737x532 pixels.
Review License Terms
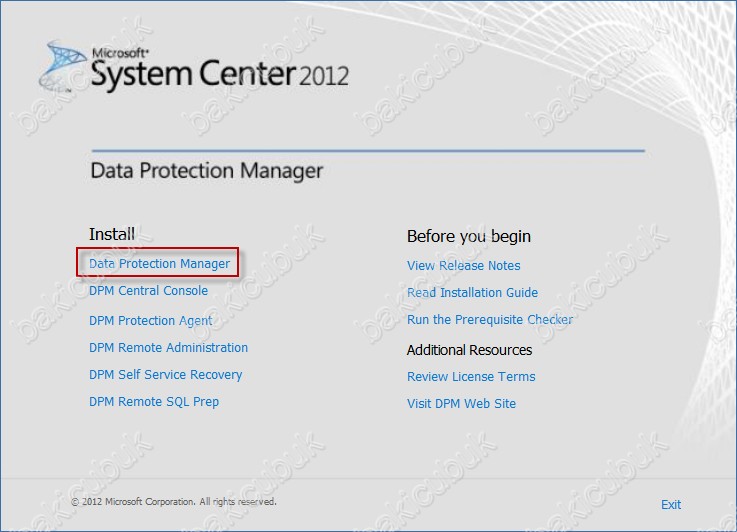tap(471, 376)
